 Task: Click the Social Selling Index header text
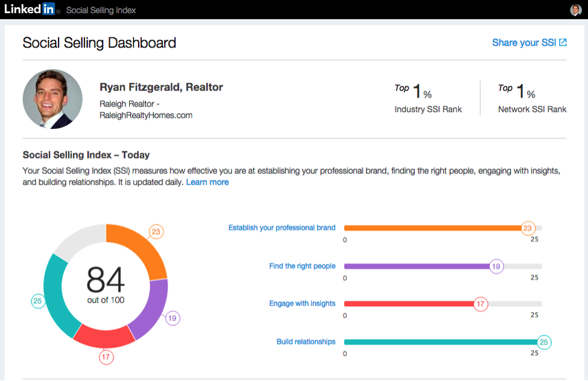(x=101, y=10)
